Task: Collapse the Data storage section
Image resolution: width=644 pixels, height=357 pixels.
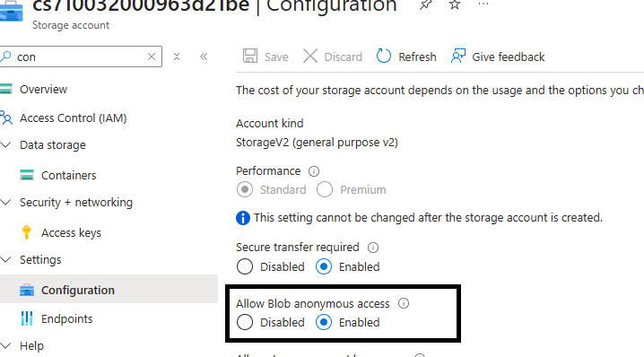Action: (5, 144)
